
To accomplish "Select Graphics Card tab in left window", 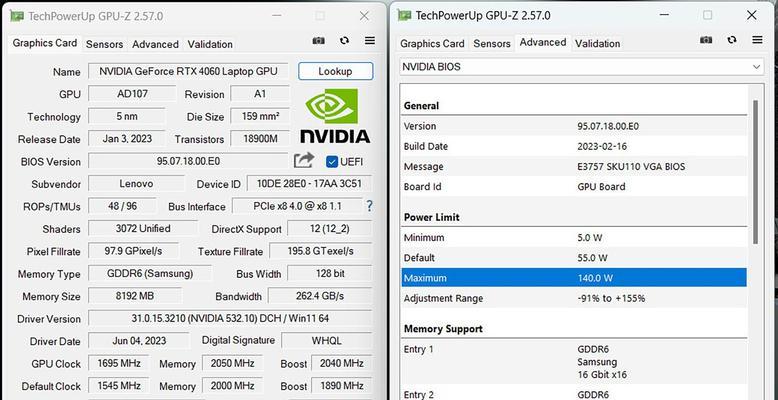I will (x=45, y=43).
